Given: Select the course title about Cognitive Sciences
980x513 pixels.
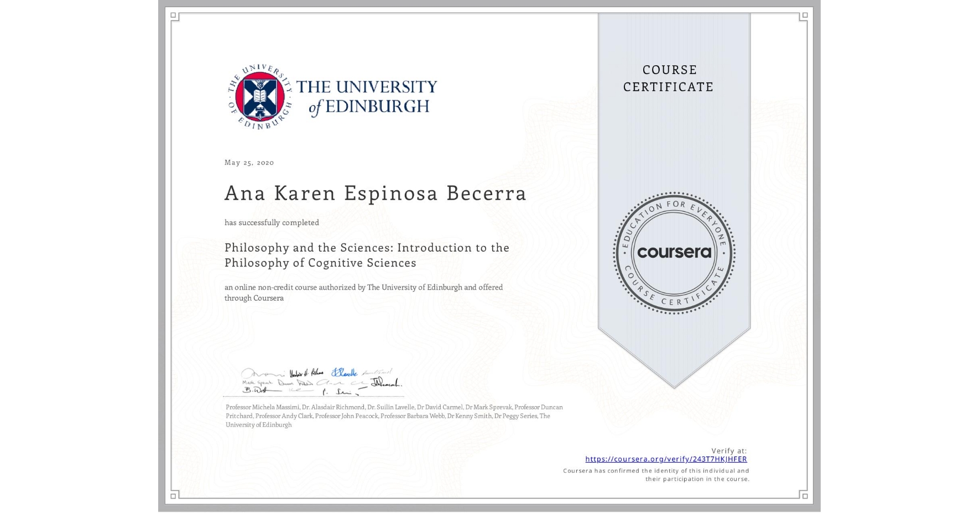Looking at the screenshot, I should point(367,255).
